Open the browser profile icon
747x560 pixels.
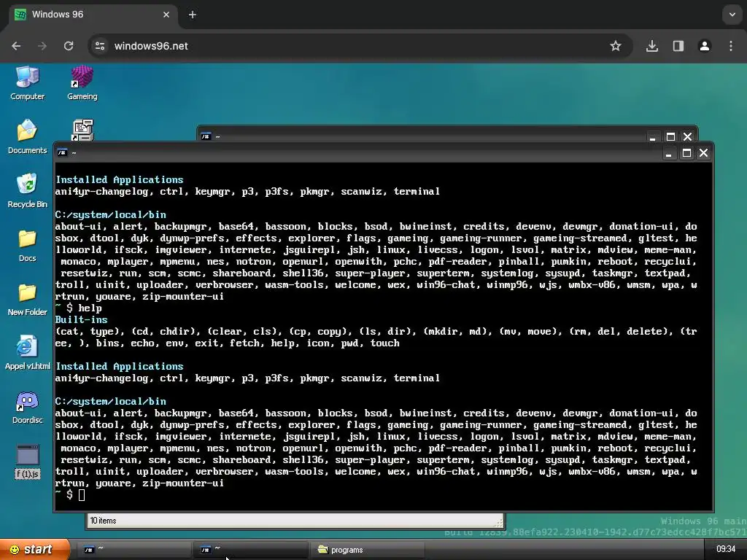[705, 46]
